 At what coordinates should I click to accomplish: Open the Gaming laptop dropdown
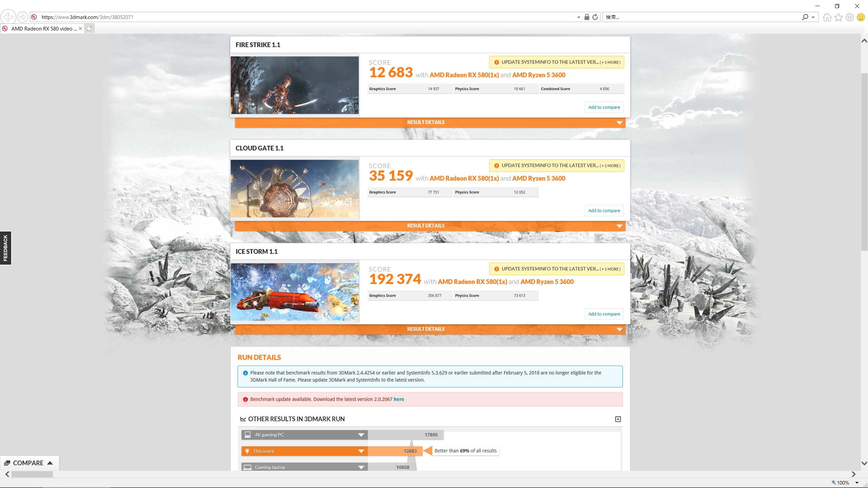[x=361, y=467]
